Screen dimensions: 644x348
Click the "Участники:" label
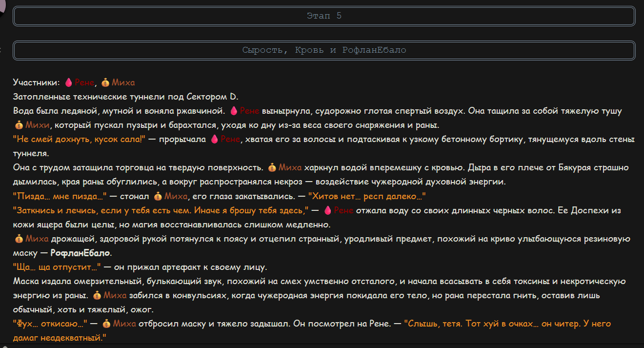click(x=37, y=82)
